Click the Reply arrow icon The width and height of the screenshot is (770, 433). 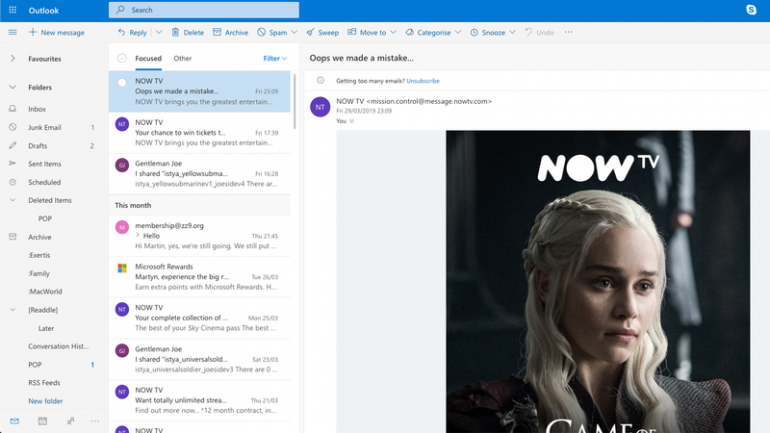pos(121,32)
